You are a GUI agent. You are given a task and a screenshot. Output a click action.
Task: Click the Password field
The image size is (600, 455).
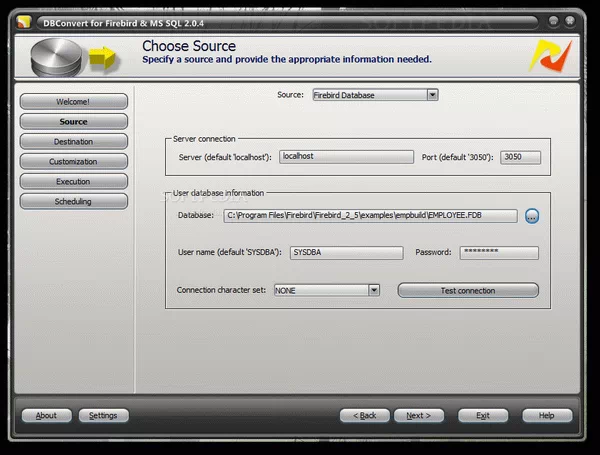click(499, 253)
